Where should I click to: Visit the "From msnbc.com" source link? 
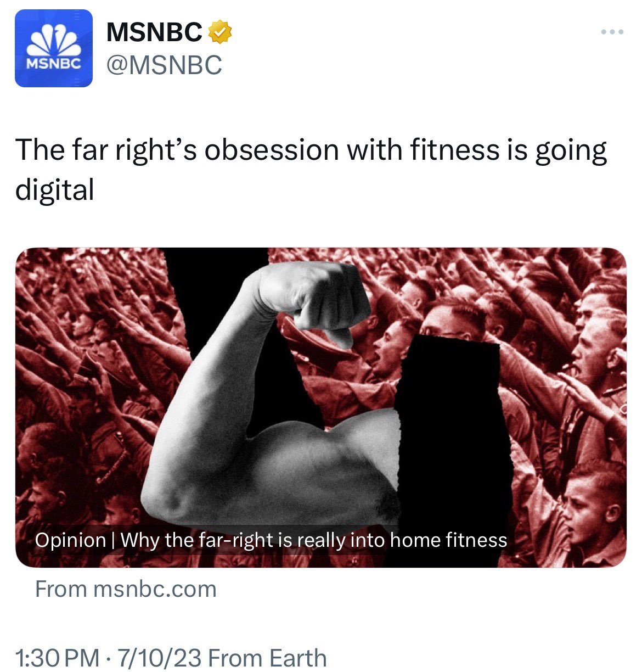126,589
